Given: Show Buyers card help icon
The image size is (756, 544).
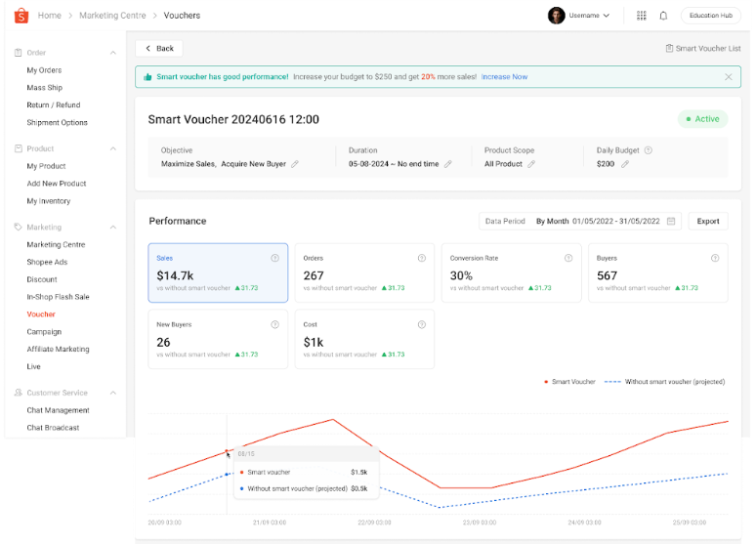Looking at the screenshot, I should click(715, 258).
